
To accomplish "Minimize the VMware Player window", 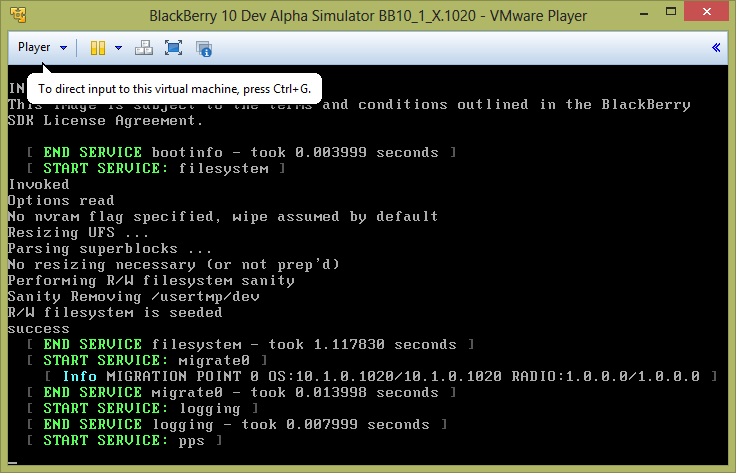I will (x=644, y=15).
